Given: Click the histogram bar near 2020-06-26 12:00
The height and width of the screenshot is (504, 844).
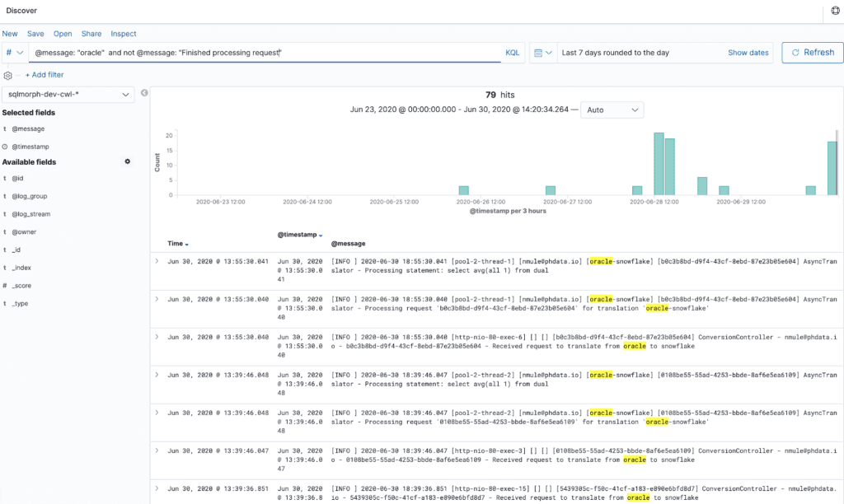Looking at the screenshot, I should pyautogui.click(x=463, y=190).
